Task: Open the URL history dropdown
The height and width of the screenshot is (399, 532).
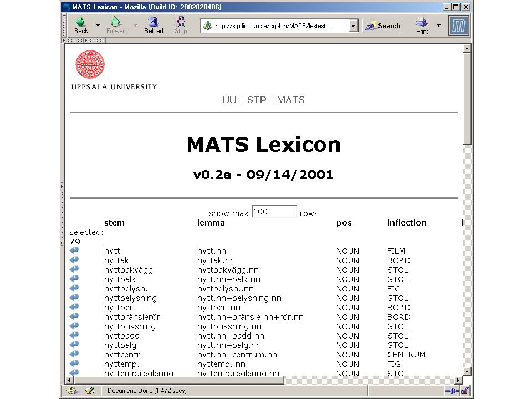Action: coord(353,26)
